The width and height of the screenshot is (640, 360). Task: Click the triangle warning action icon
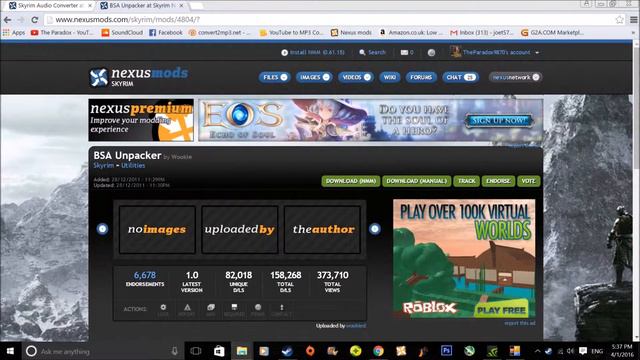coord(187,307)
